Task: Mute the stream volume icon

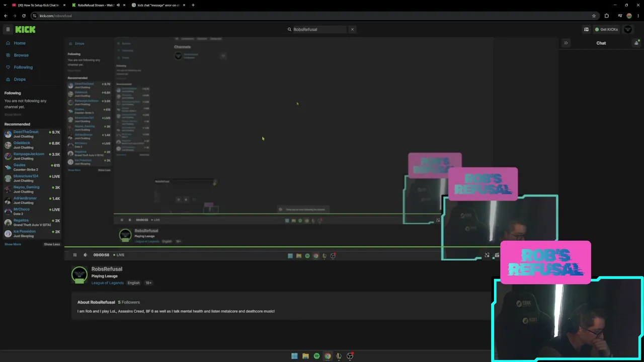Action: click(x=85, y=255)
